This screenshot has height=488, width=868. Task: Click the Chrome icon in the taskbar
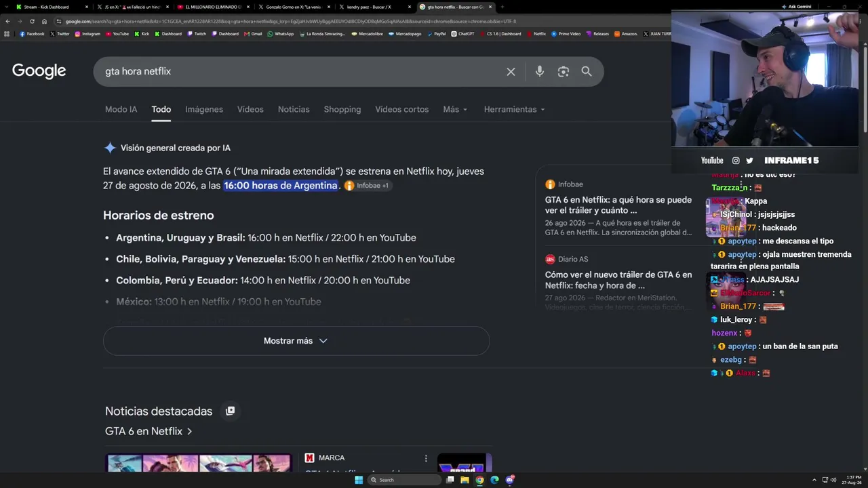(479, 480)
